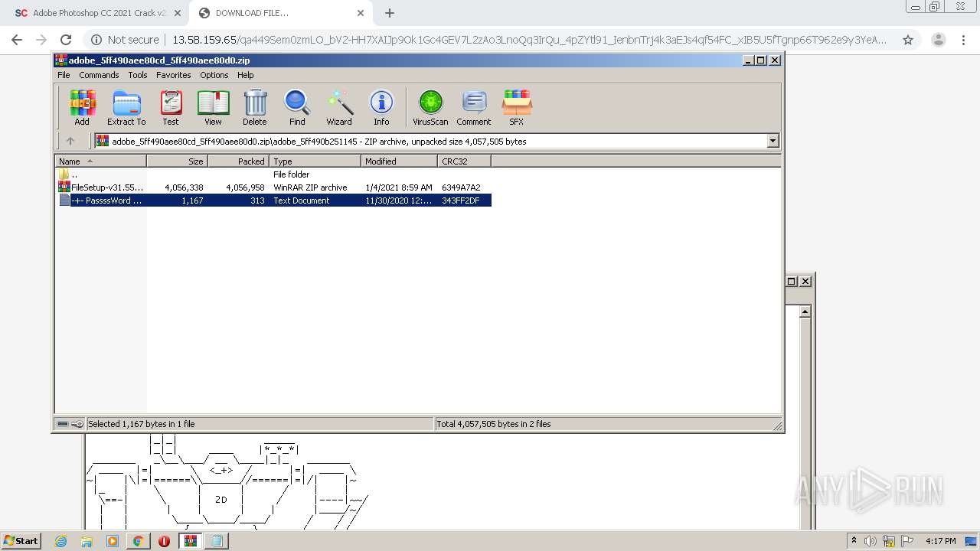Open the File menu

(64, 75)
